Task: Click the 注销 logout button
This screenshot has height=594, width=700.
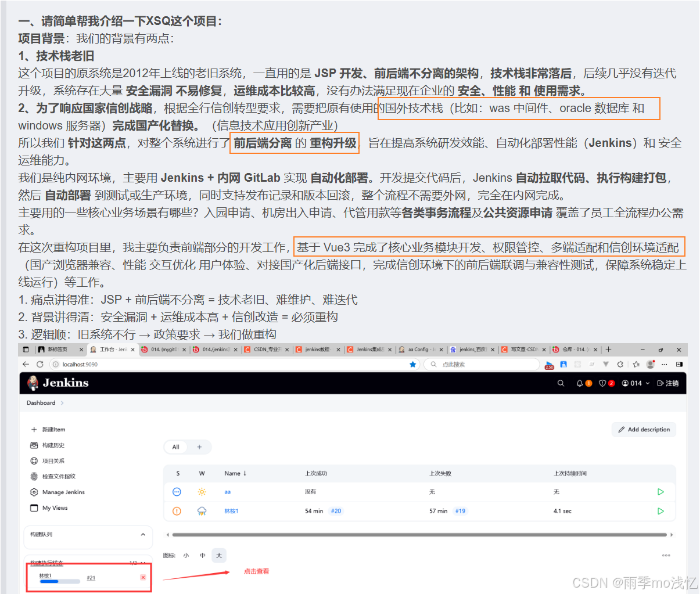Action: click(667, 383)
